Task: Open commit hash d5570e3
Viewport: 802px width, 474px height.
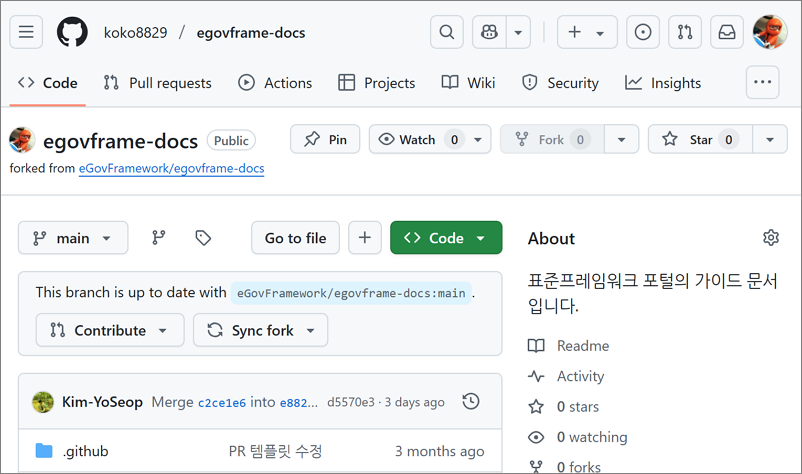Action: click(351, 402)
